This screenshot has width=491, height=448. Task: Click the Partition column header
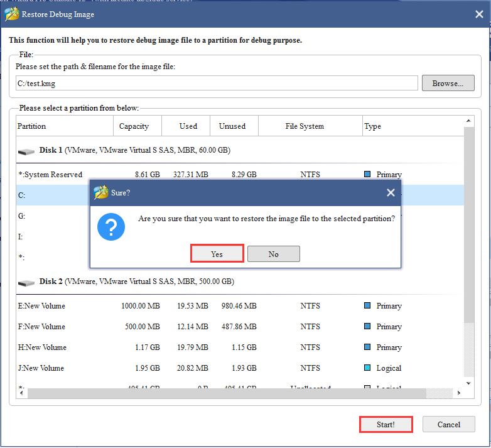click(x=31, y=126)
